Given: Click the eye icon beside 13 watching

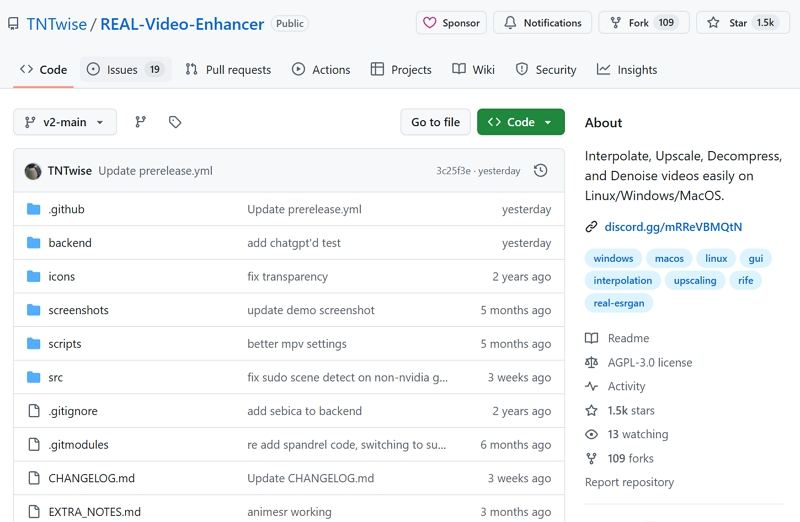Looking at the screenshot, I should (x=591, y=434).
